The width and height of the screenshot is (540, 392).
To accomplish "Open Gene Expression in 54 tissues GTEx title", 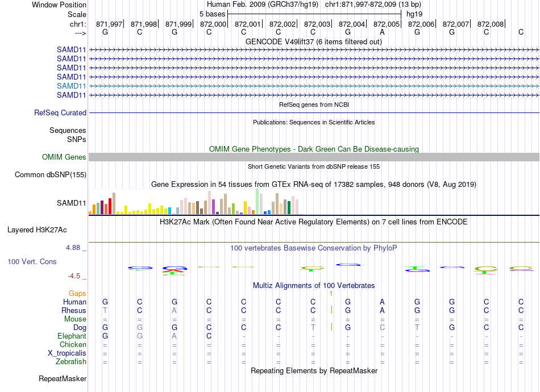I will (x=314, y=185).
